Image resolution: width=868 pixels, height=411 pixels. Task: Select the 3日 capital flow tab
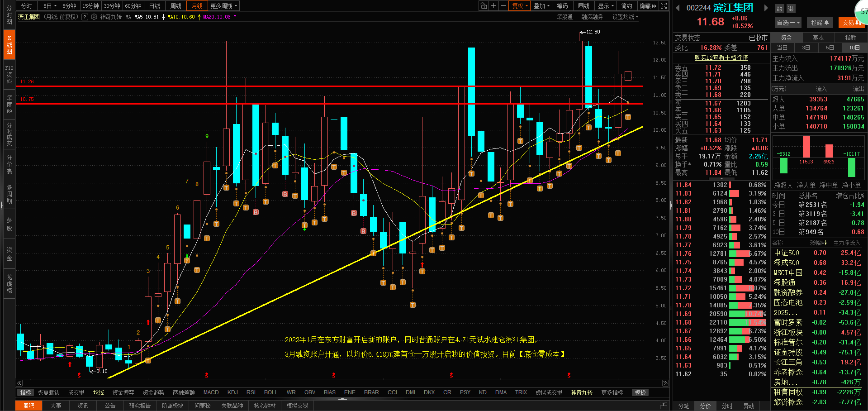point(806,48)
